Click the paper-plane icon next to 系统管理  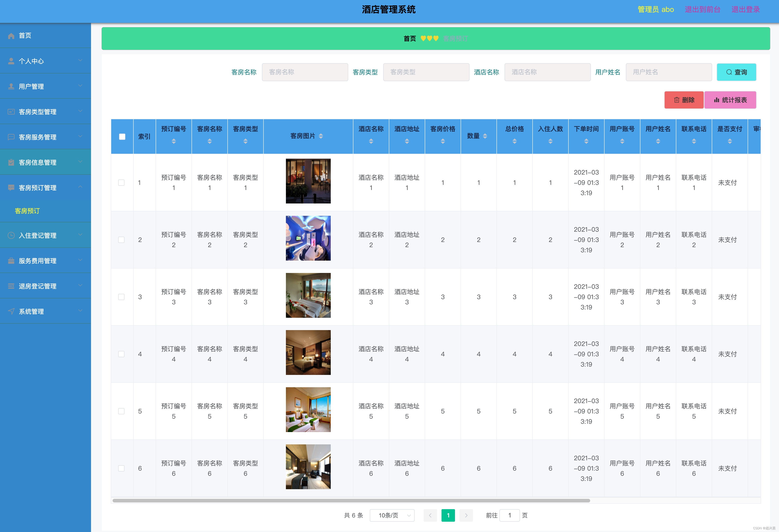(11, 311)
